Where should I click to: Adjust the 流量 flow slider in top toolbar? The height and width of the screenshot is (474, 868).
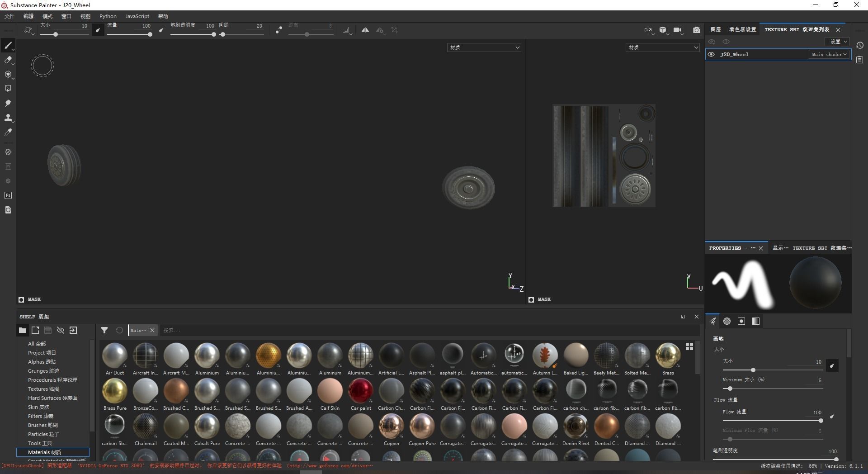(x=129, y=34)
